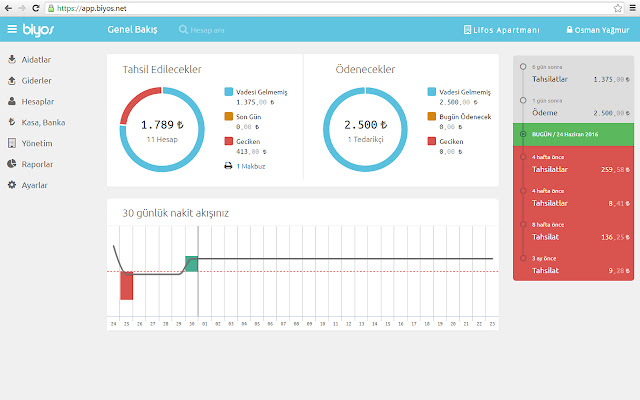The height and width of the screenshot is (400, 640).
Task: Click the 1 Tedarikçi label
Action: pyautogui.click(x=365, y=140)
